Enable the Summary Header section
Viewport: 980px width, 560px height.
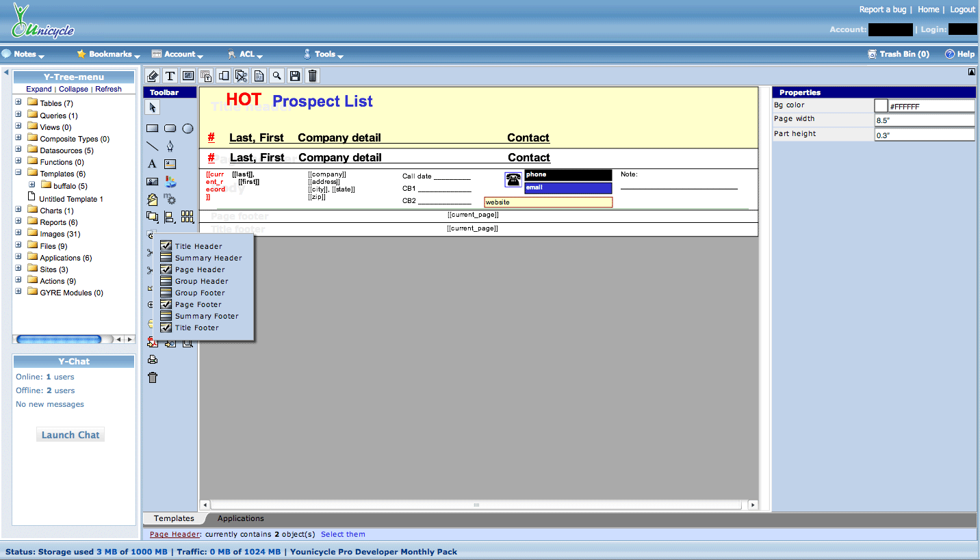[166, 258]
